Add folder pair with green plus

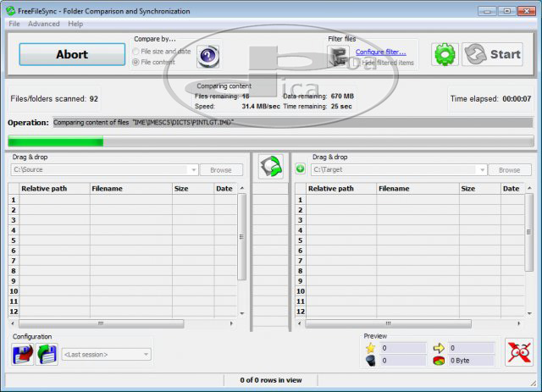(x=301, y=169)
